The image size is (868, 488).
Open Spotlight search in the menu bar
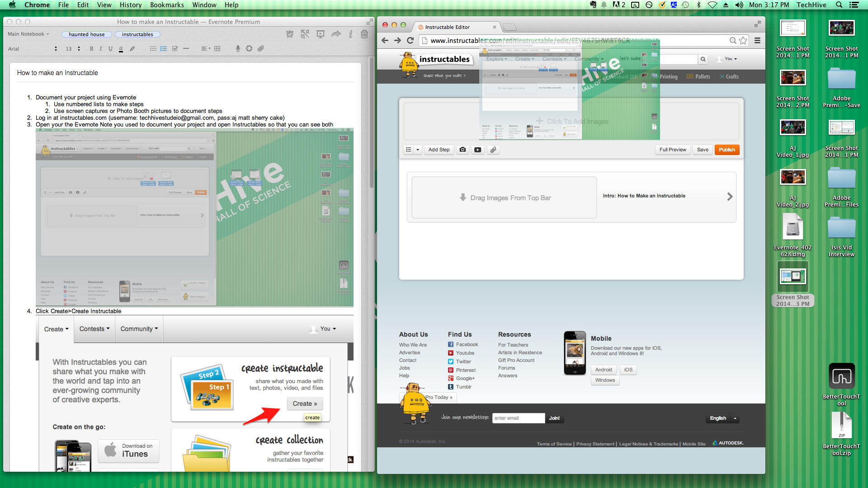coord(839,5)
